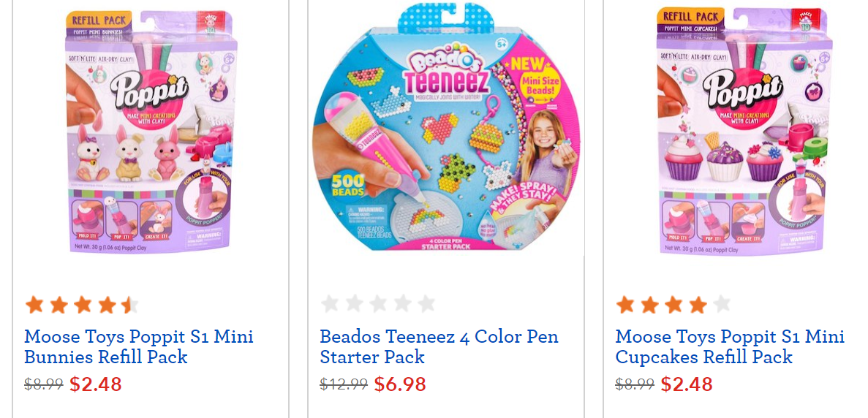Click crossed-out $12.99 original price
This screenshot has height=418, width=868.
344,384
